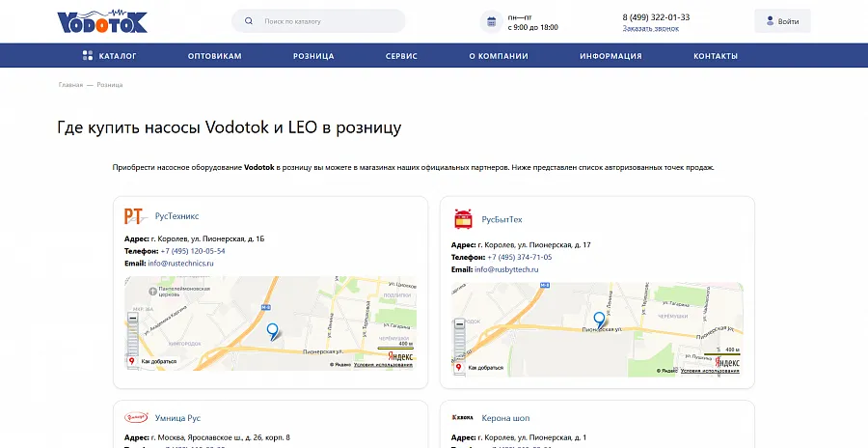Image resolution: width=868 pixels, height=448 pixels.
Task: Open the Розница menu item
Action: click(x=313, y=56)
